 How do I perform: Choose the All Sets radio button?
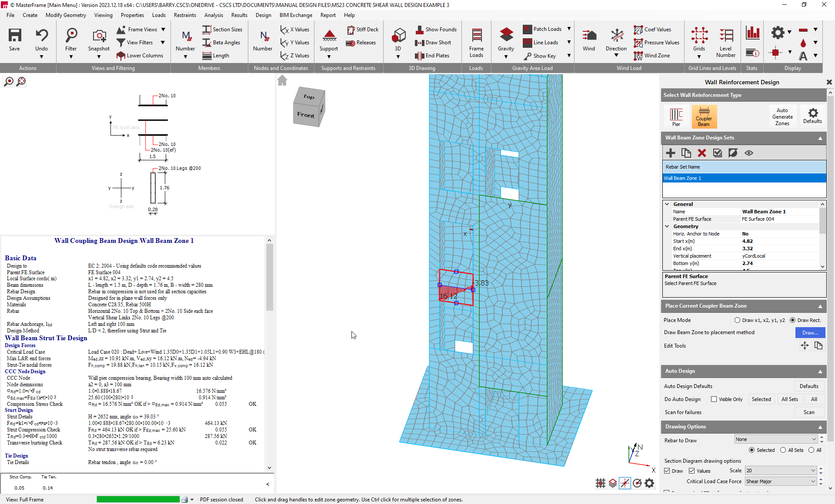[x=783, y=450]
